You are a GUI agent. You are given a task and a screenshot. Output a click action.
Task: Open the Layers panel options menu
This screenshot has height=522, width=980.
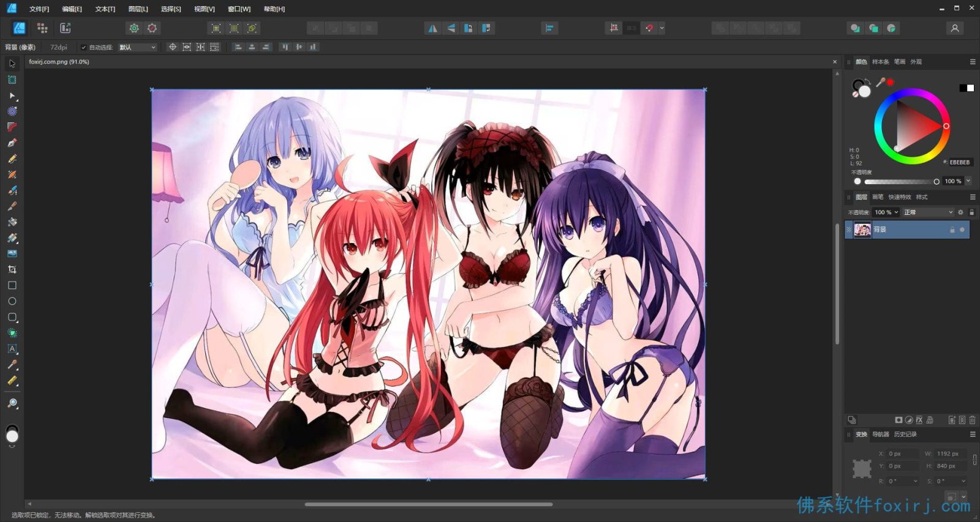coord(973,197)
